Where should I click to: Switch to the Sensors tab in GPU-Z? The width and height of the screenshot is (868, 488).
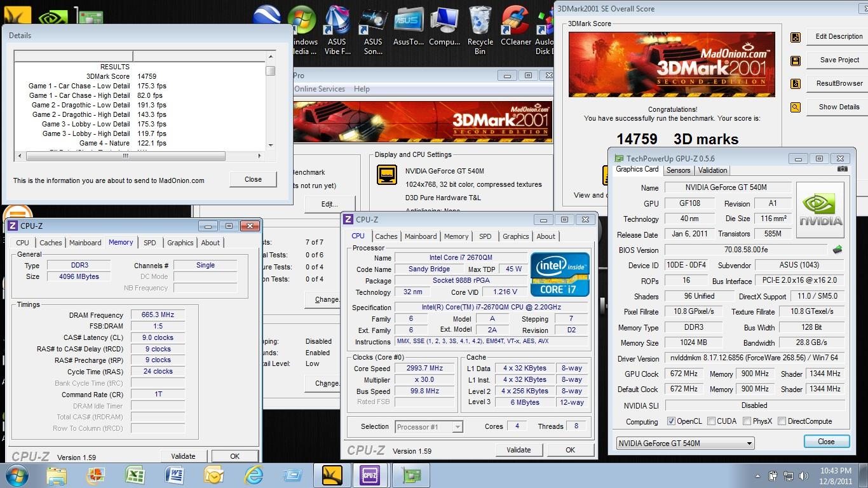678,170
